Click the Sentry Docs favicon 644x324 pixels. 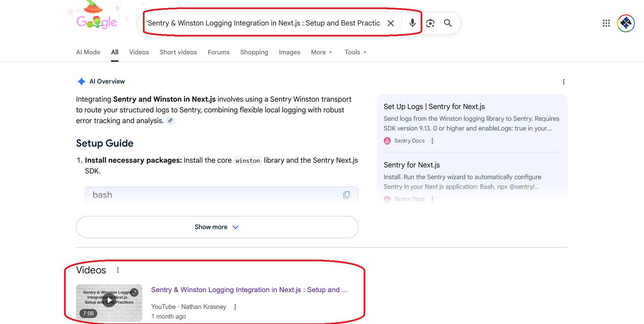tap(387, 141)
